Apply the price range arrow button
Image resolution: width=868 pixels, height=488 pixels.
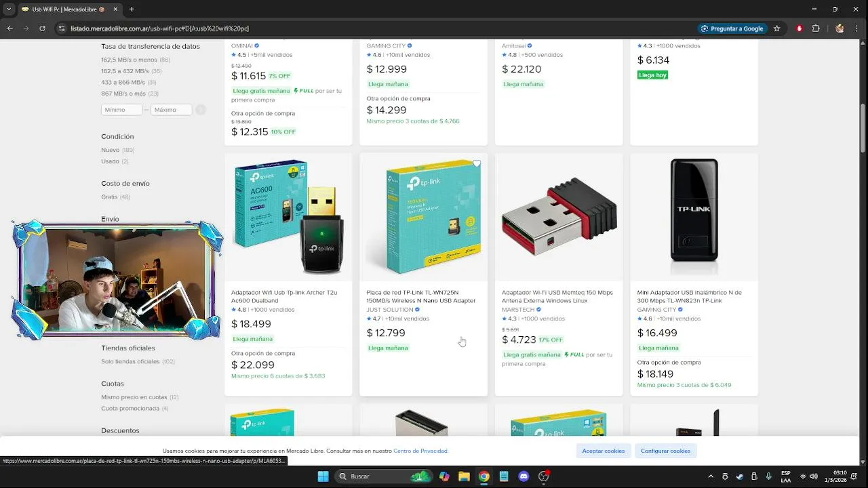(x=201, y=110)
